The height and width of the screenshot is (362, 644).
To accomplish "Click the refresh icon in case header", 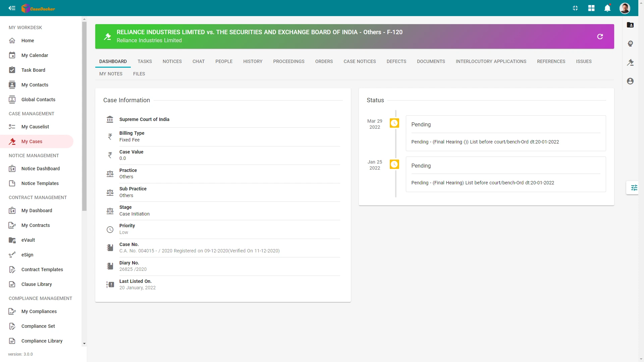I will (x=600, y=37).
